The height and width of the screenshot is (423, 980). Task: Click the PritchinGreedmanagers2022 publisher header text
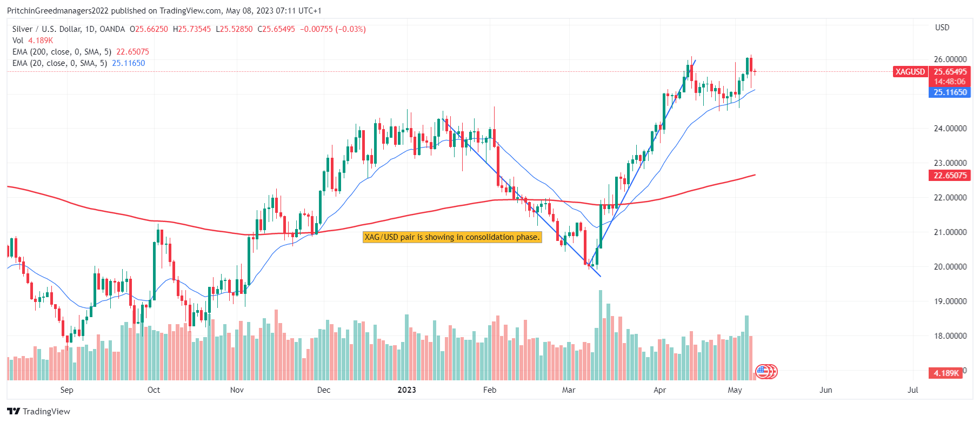coord(58,11)
